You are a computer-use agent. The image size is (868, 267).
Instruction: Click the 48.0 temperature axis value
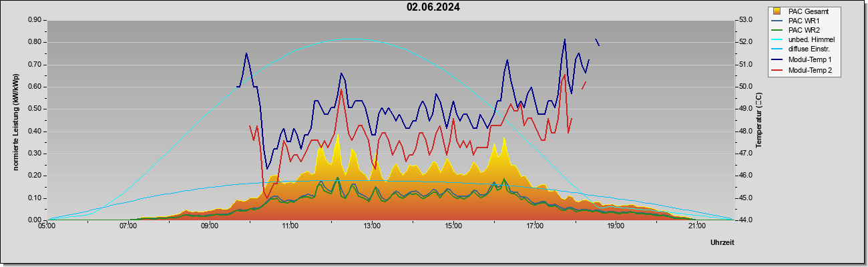(x=745, y=131)
